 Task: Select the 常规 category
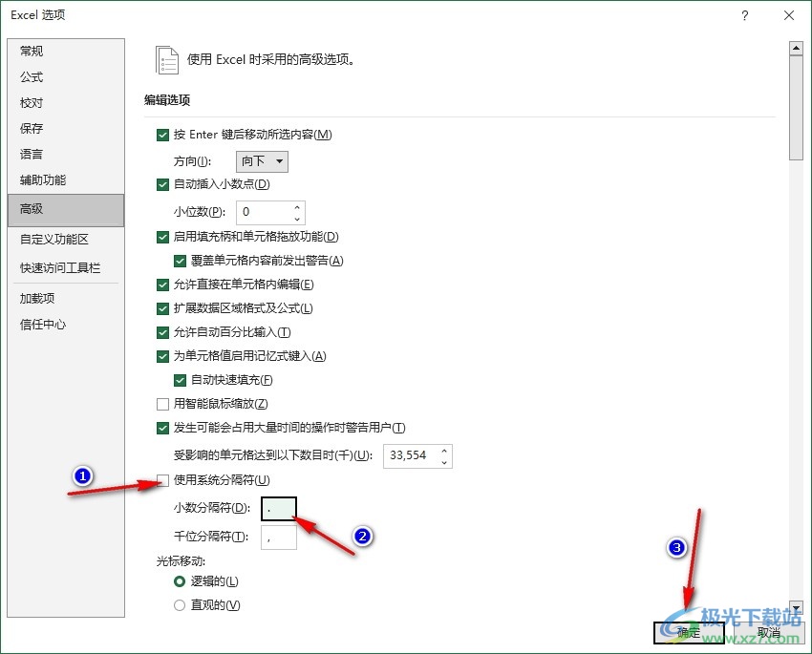pos(66,52)
